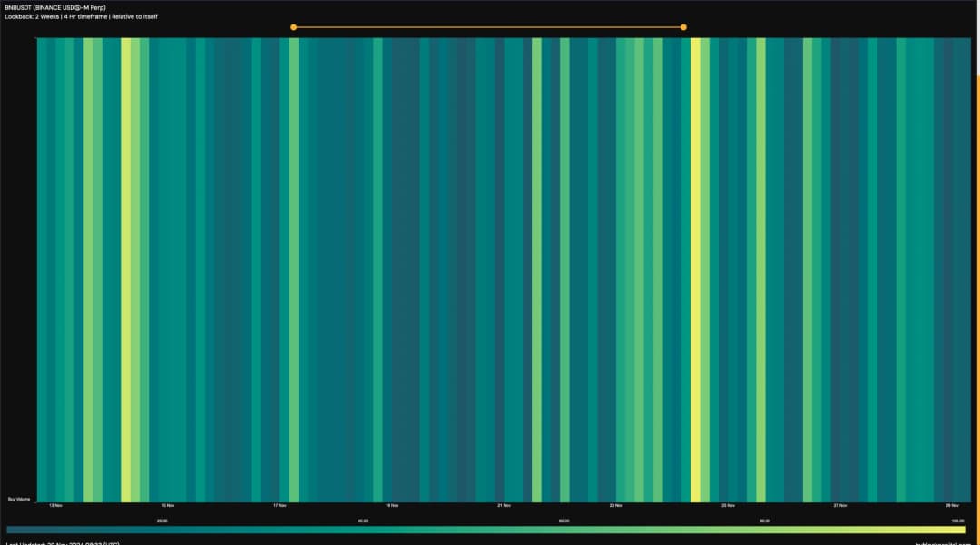Image resolution: width=980 pixels, height=545 pixels.
Task: Select the 13 Nov date label
Action: [55, 505]
